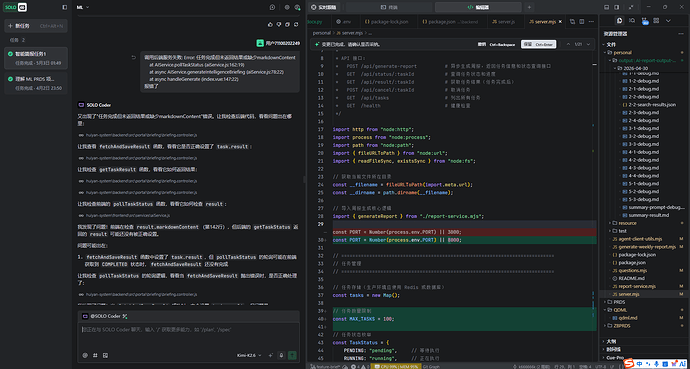The width and height of the screenshot is (690, 369).
Task: Click the thumbs-down icon on the response
Action: point(279,24)
